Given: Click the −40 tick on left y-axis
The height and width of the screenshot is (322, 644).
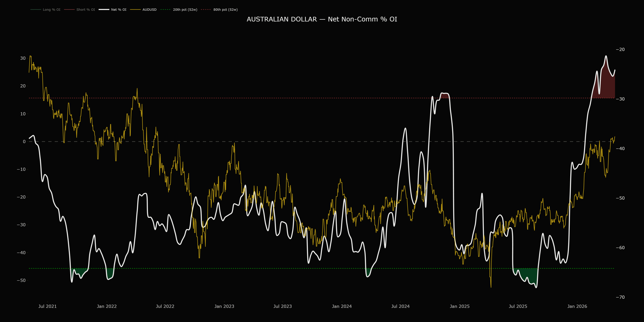Looking at the screenshot, I should point(21,252).
